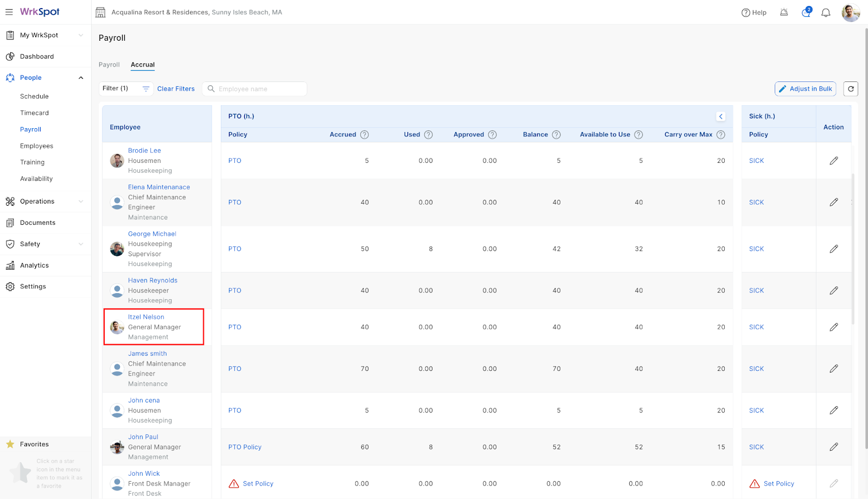This screenshot has height=499, width=868.
Task: Click the hamburger menu icon
Action: (x=9, y=12)
